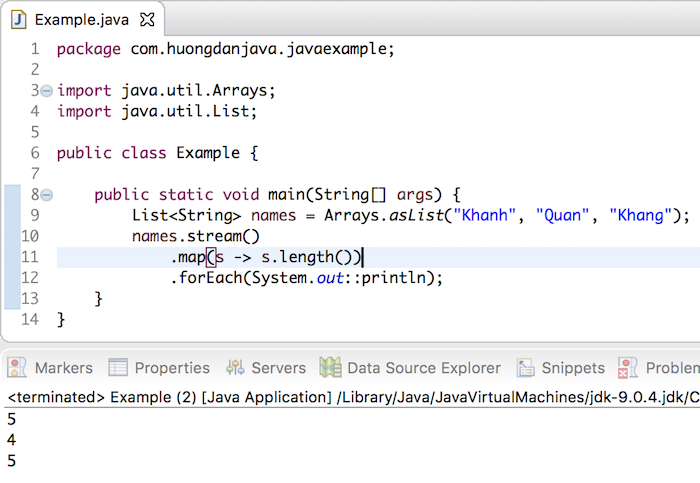Close the Example.java tab
Image resolution: width=700 pixels, height=483 pixels.
(x=147, y=20)
